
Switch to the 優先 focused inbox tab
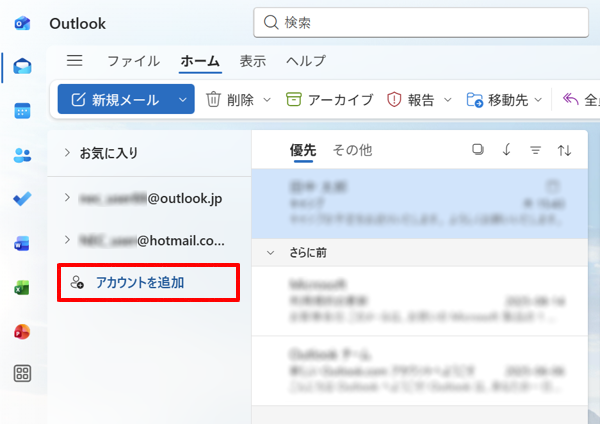click(x=303, y=150)
